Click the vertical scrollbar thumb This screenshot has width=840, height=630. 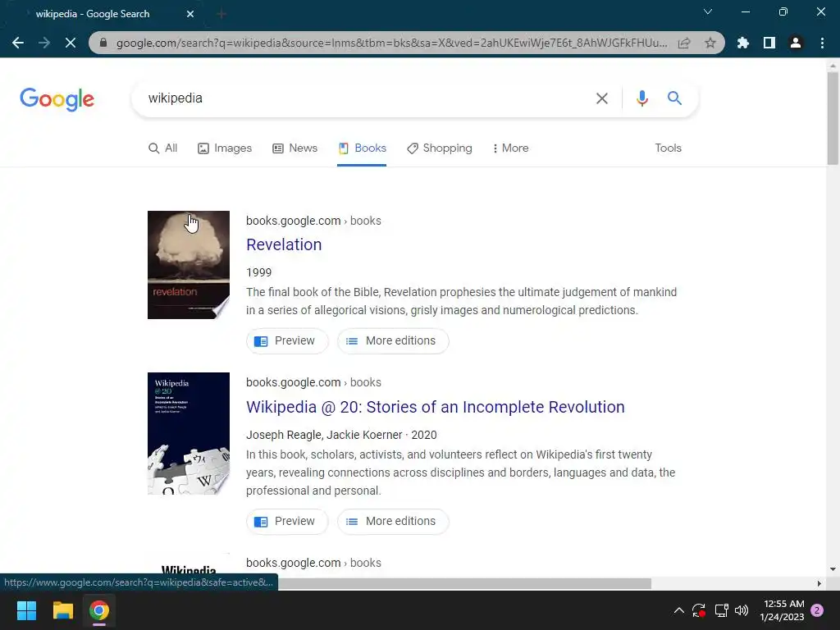click(x=833, y=118)
